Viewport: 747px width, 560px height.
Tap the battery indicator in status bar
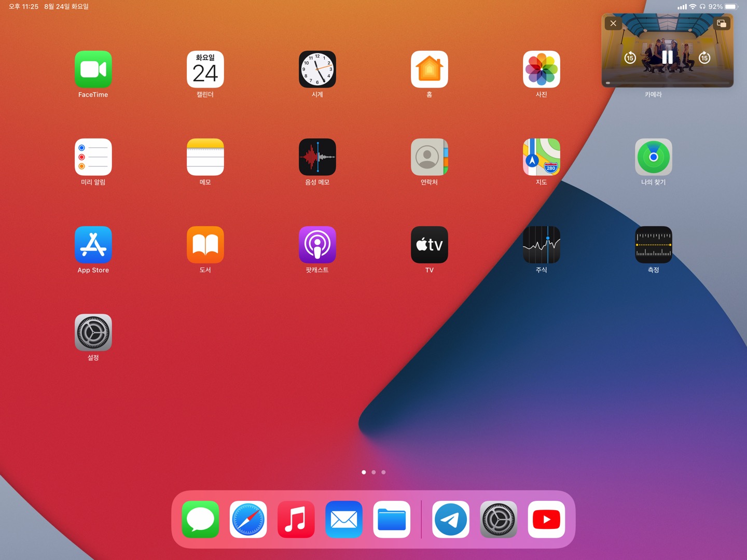731,7
